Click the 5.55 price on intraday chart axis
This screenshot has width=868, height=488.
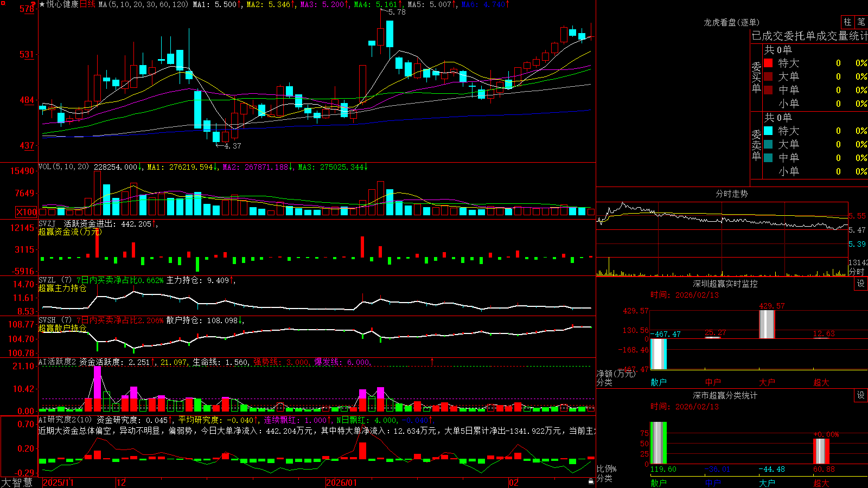point(857,216)
